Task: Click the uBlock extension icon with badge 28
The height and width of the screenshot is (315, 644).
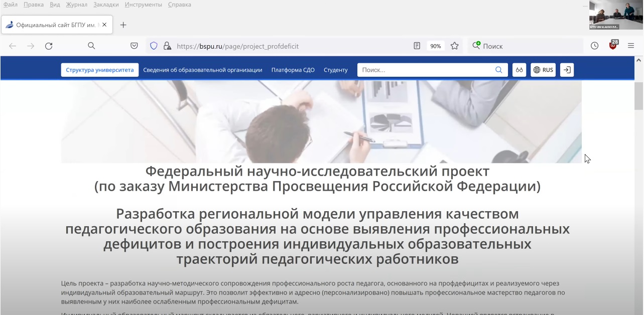Action: point(613,46)
